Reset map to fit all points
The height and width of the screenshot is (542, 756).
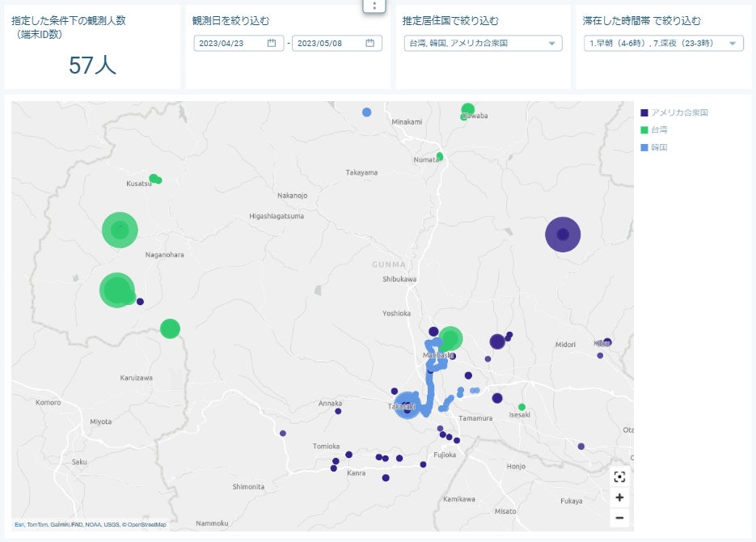(619, 476)
